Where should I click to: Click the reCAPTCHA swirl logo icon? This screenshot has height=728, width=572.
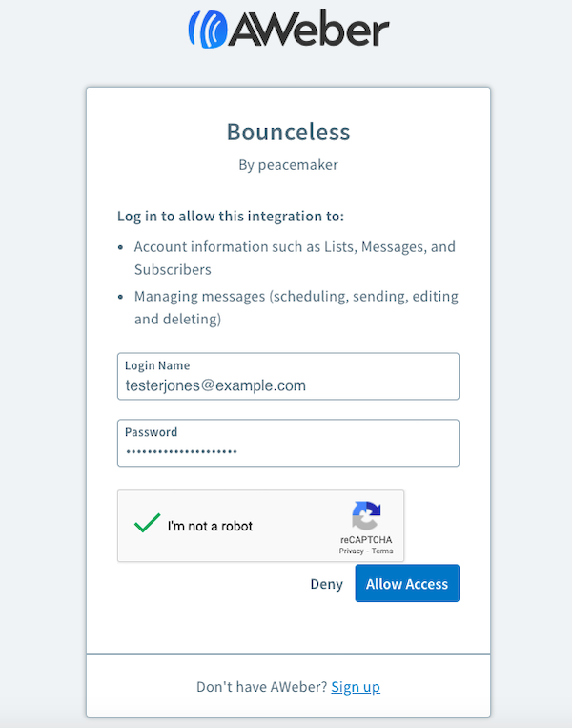(366, 516)
